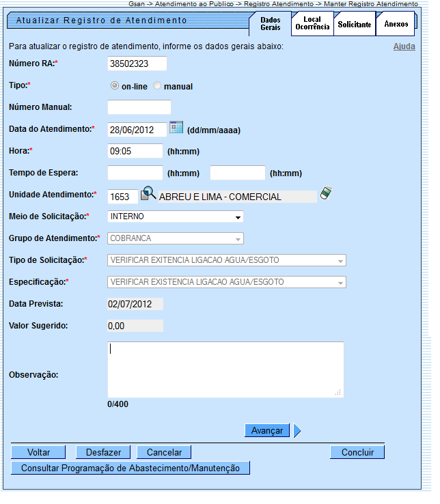The image size is (440, 504).
Task: Focus the Número Manual input field
Action: 139,107
